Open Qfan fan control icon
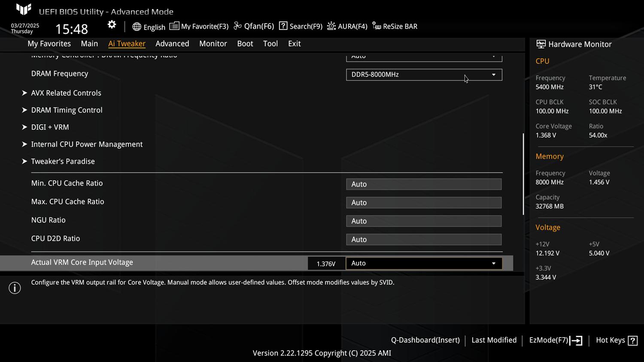 (237, 26)
